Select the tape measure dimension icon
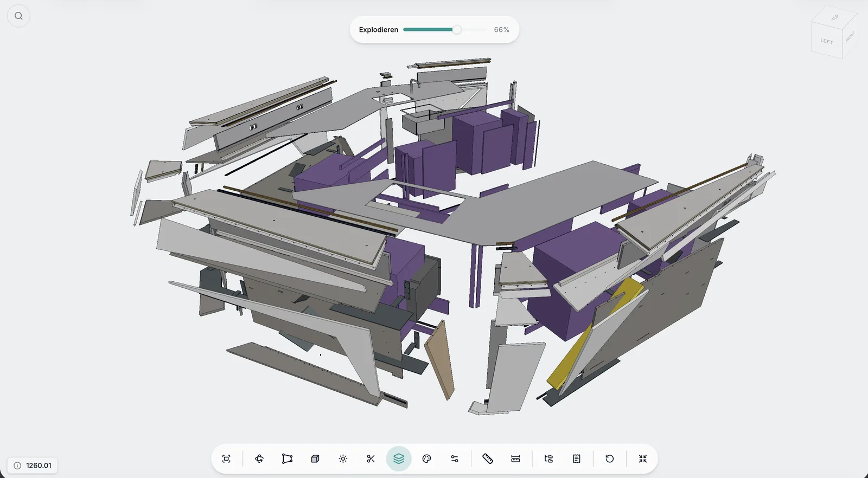The height and width of the screenshot is (478, 868). coord(515,459)
